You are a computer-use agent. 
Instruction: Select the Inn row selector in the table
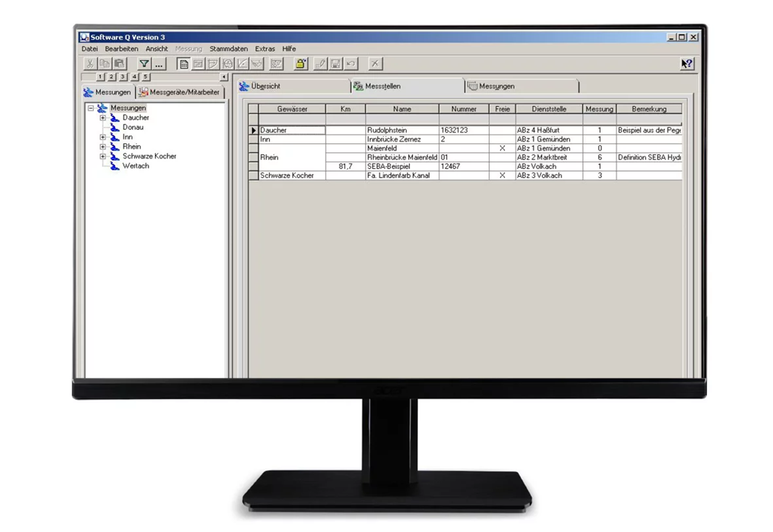[253, 139]
